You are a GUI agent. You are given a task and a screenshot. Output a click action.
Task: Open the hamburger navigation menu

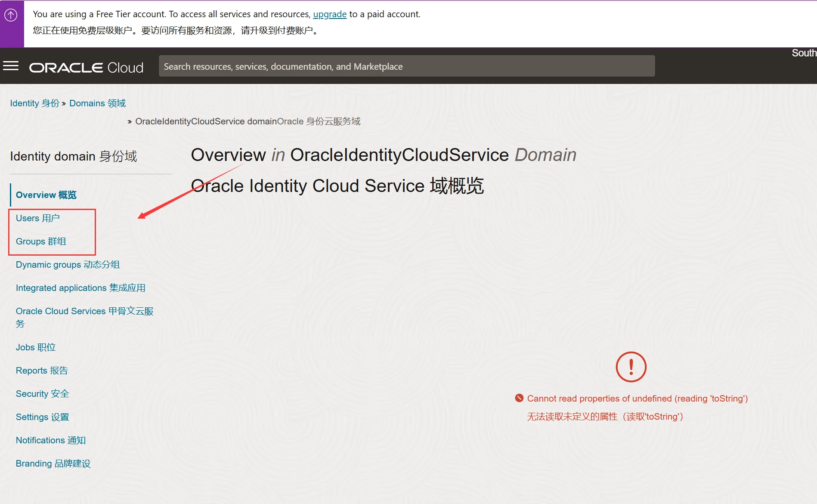[11, 66]
